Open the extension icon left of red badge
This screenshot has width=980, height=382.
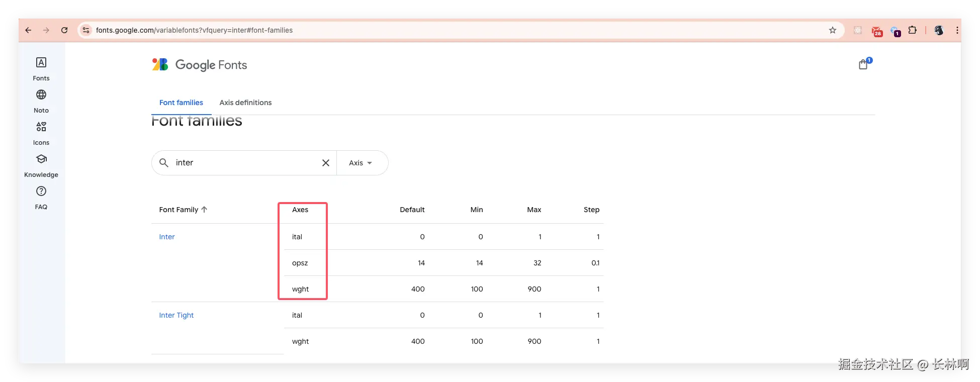[858, 30]
